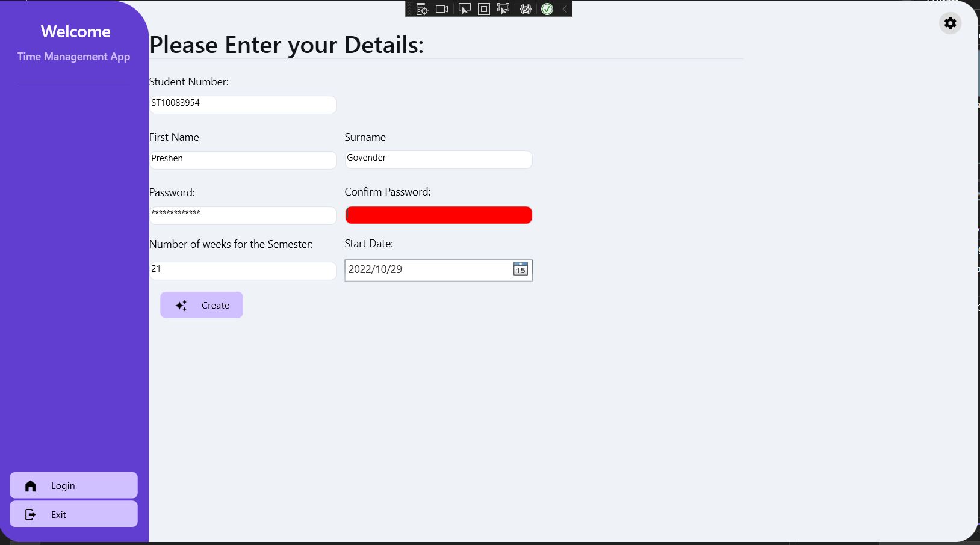Click the screen recording camera icon

tap(444, 8)
